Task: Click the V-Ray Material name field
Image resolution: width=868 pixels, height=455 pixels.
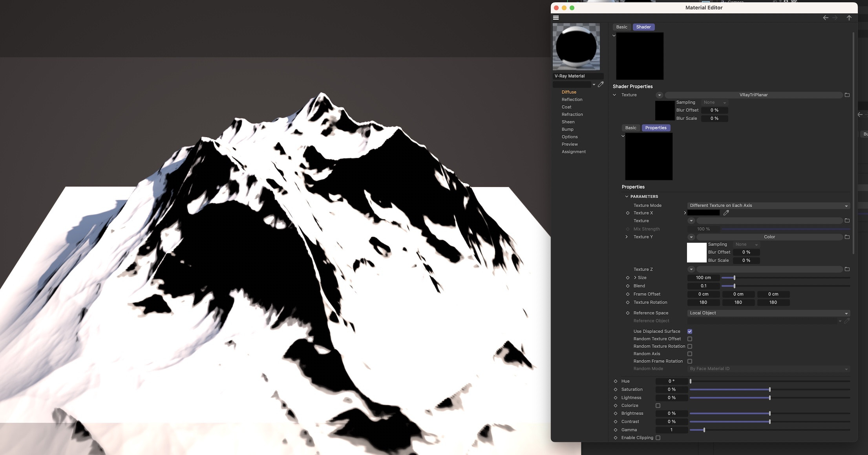Action: (x=578, y=76)
